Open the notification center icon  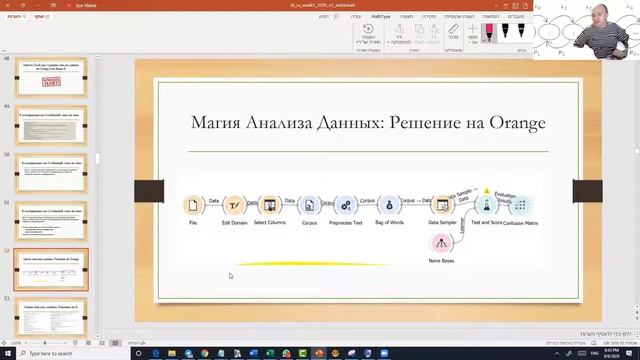pyautogui.click(x=629, y=353)
